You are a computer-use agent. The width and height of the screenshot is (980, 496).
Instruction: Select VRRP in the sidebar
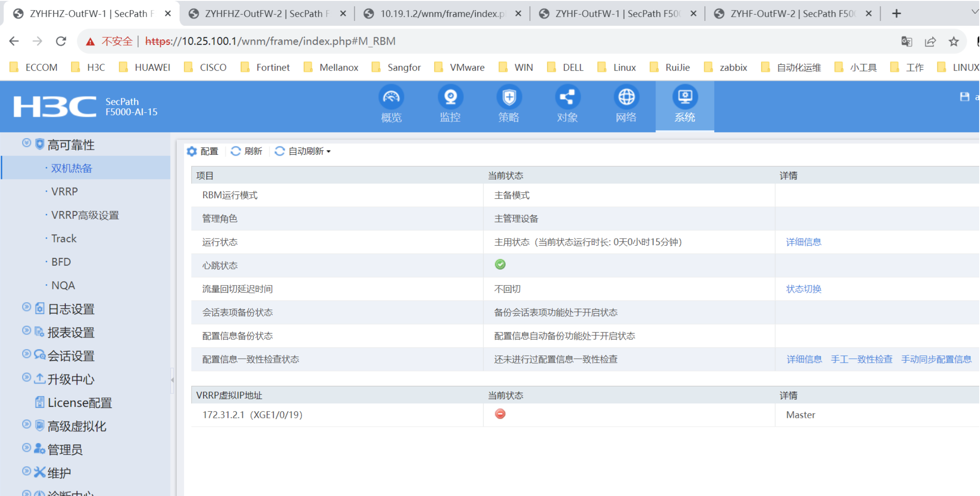click(x=64, y=192)
